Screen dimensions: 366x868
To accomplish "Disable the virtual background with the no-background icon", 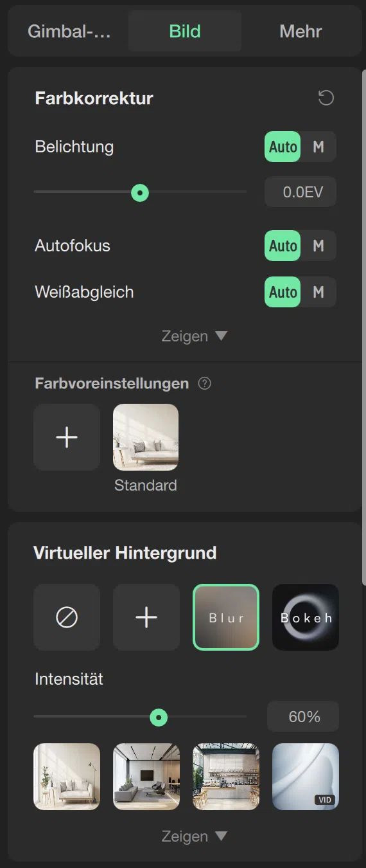I will pos(67,617).
